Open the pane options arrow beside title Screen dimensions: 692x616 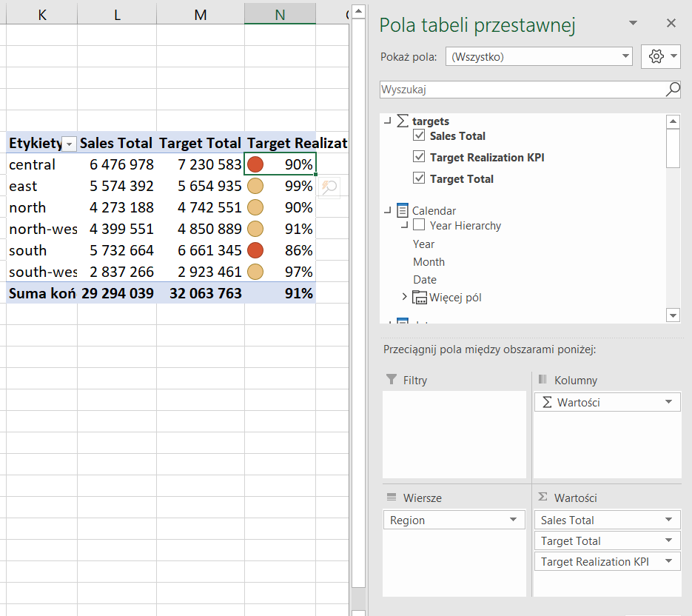tap(633, 24)
